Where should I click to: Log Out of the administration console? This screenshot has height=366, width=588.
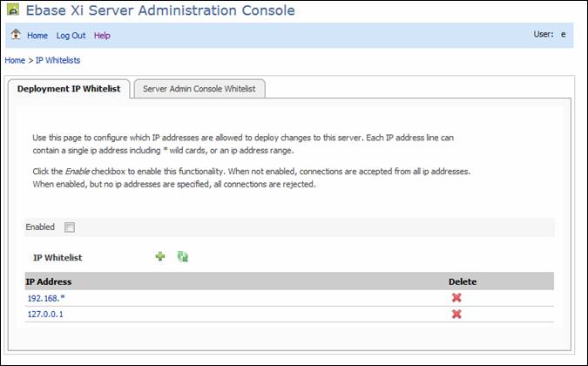pyautogui.click(x=71, y=36)
